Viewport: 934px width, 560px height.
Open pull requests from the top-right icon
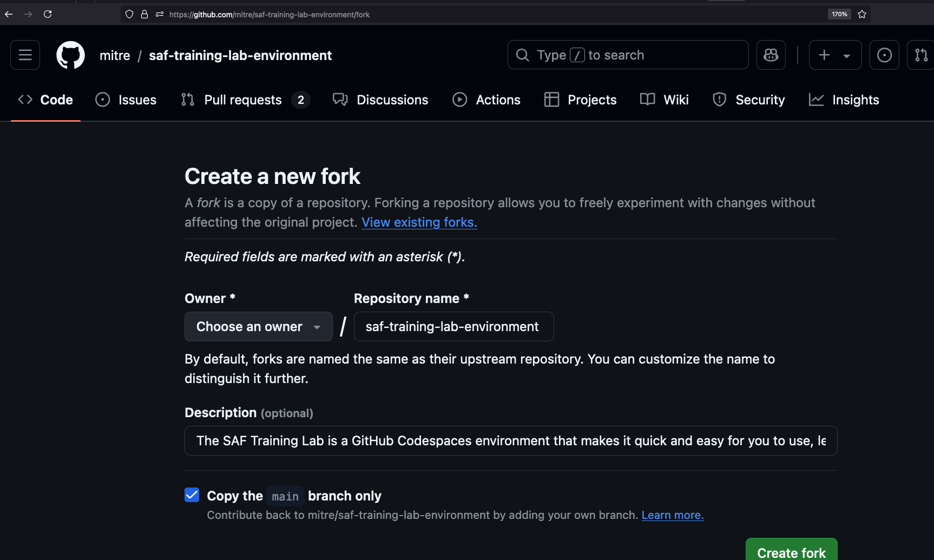(921, 55)
